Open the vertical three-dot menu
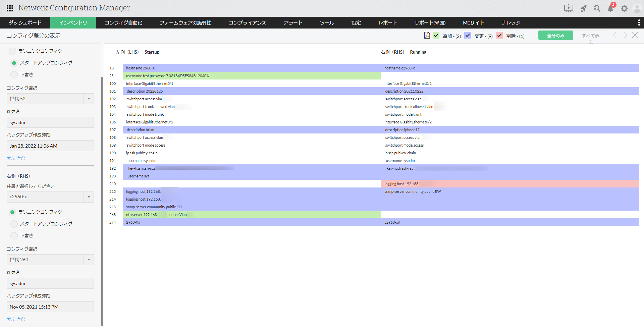Viewport: 644px width, 327px height. [639, 22]
